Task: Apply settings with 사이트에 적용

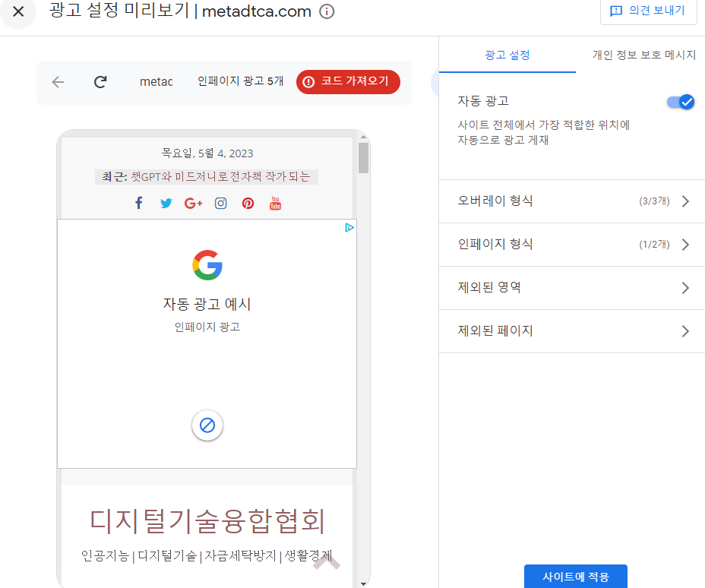Action: [576, 577]
